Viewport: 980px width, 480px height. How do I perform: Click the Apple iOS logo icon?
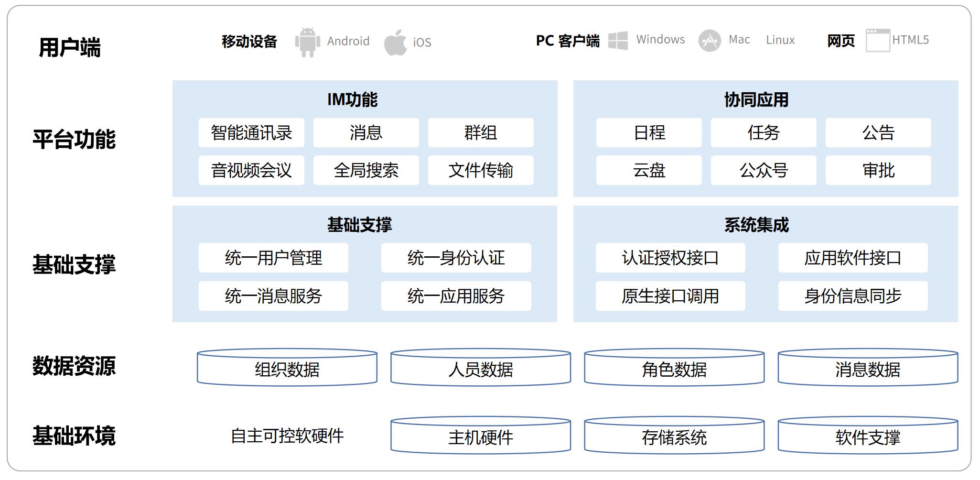[x=396, y=42]
